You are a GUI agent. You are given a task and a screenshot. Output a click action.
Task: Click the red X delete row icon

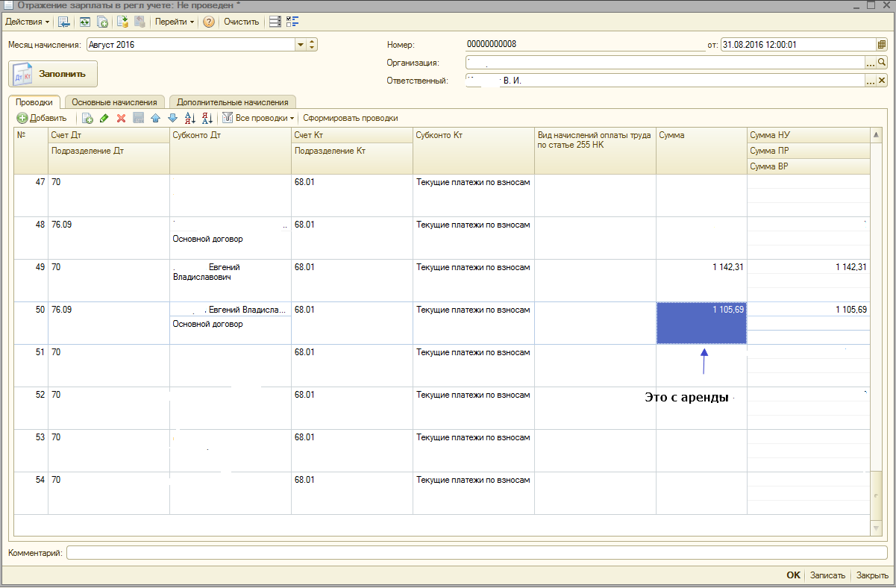(x=121, y=118)
